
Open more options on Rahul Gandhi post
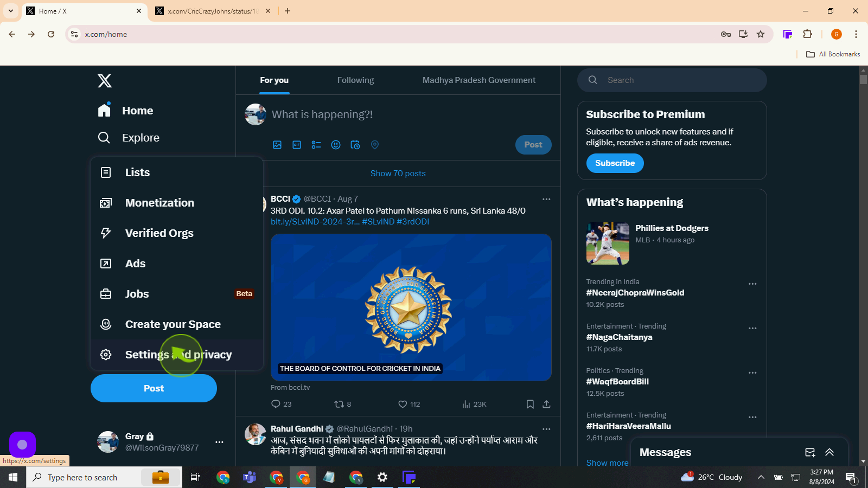546,429
